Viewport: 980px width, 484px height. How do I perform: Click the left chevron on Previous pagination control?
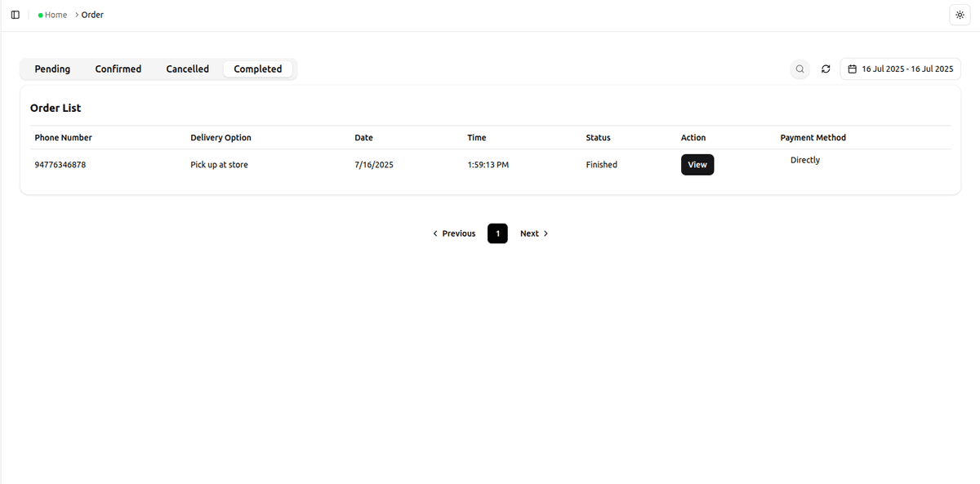[434, 233]
